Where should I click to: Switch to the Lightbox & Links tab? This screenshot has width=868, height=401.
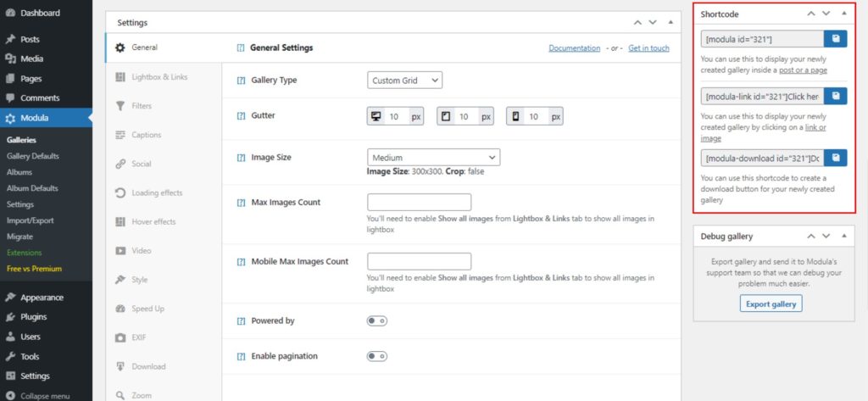tap(159, 77)
